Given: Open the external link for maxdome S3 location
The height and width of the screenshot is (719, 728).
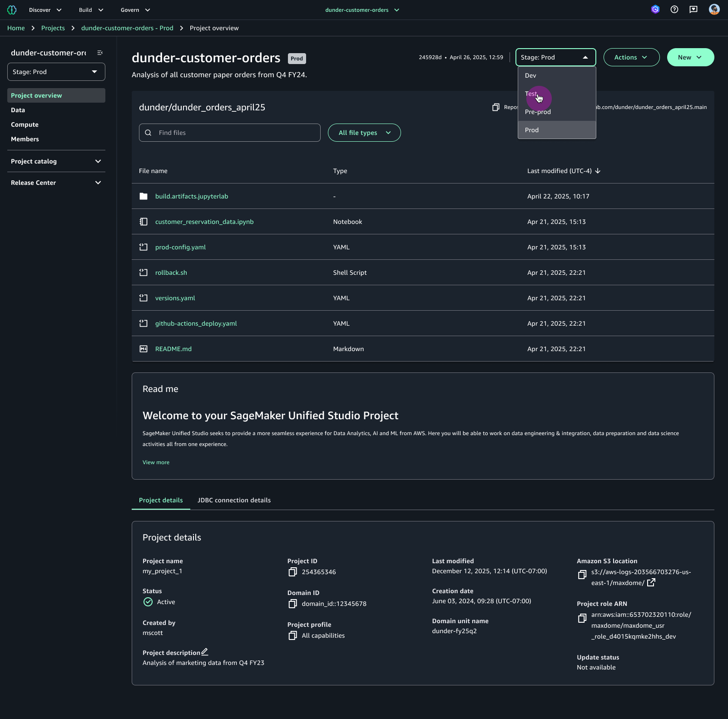Looking at the screenshot, I should (x=651, y=582).
